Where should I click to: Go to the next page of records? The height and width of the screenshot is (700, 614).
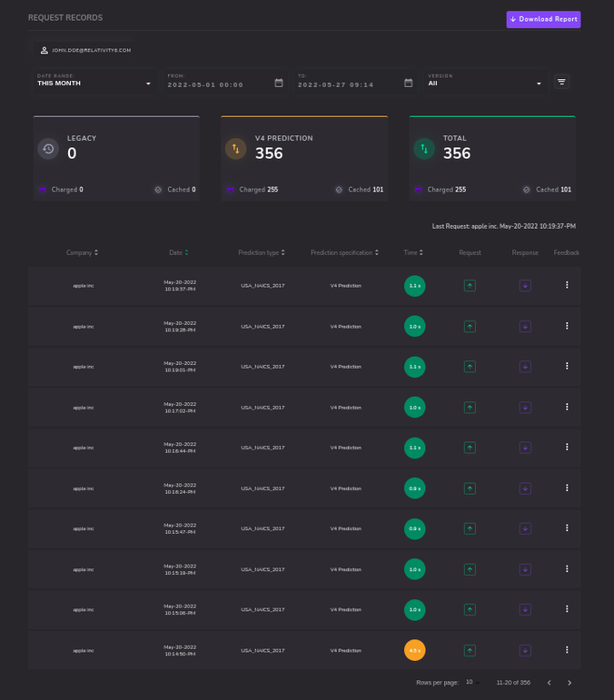tap(569, 683)
